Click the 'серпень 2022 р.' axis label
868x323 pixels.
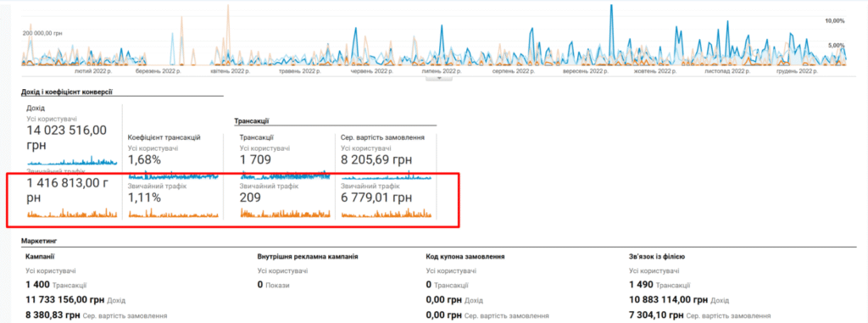(x=513, y=71)
